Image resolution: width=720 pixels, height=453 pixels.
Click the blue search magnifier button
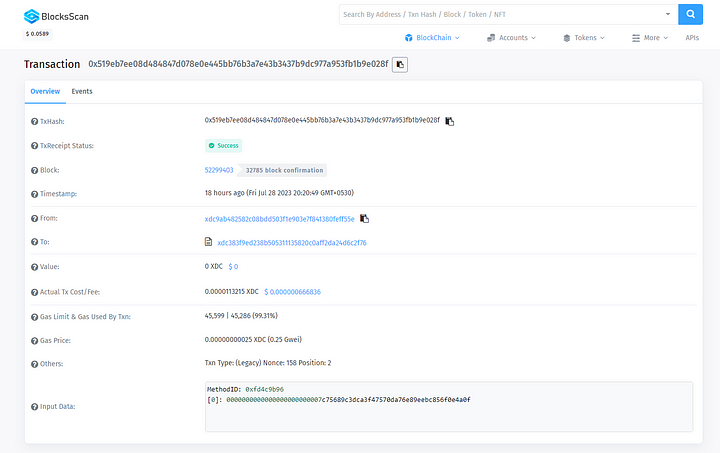point(690,14)
